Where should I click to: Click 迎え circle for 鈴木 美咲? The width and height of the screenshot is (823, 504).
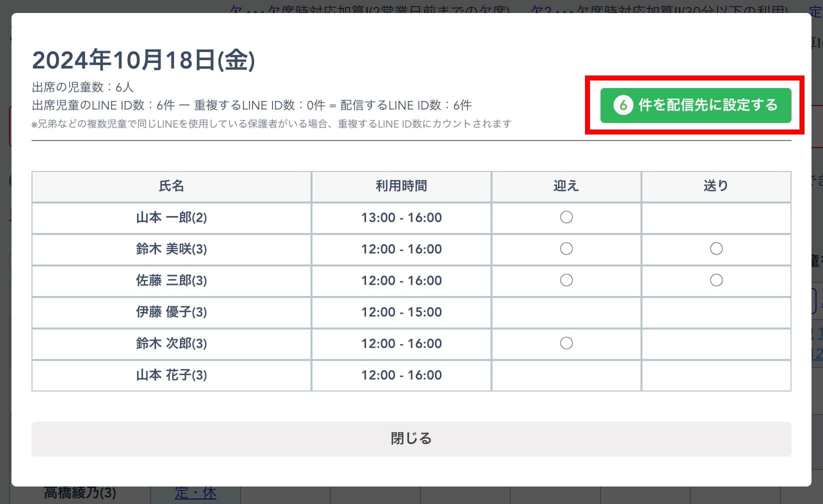point(566,249)
